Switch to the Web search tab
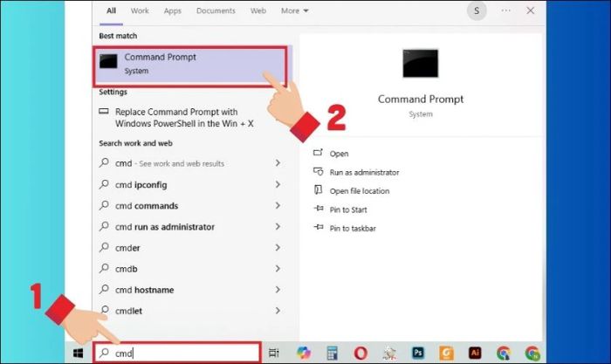 tap(258, 11)
